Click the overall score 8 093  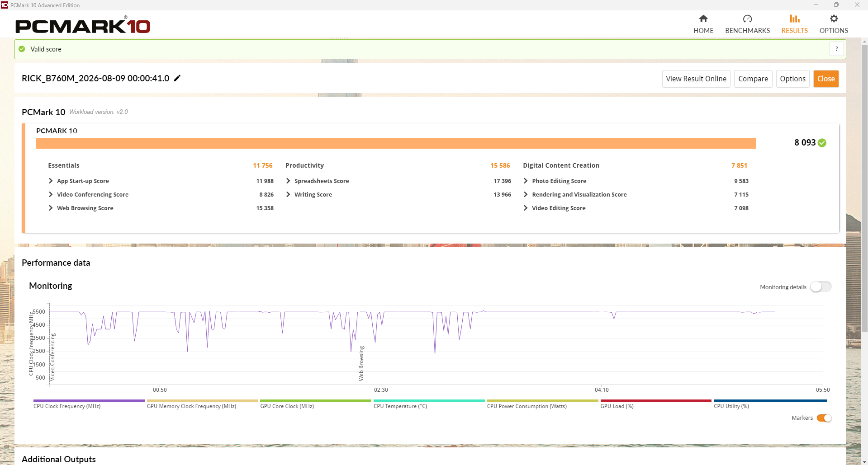[805, 143]
